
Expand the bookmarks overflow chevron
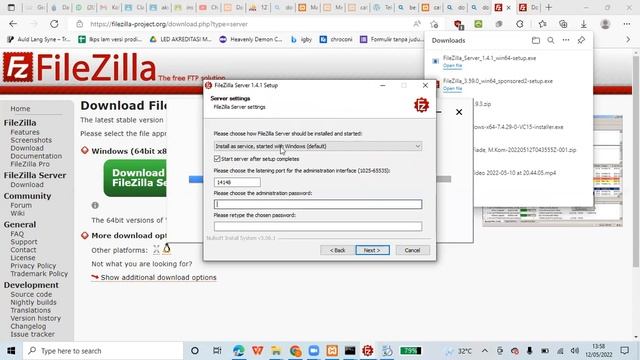click(628, 40)
